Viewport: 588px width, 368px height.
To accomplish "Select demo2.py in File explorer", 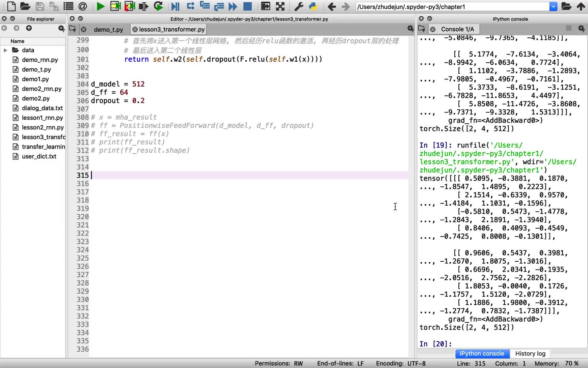I will point(36,98).
